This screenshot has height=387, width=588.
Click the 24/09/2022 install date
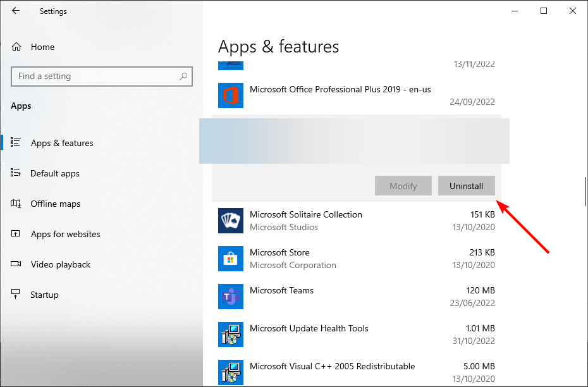point(472,102)
